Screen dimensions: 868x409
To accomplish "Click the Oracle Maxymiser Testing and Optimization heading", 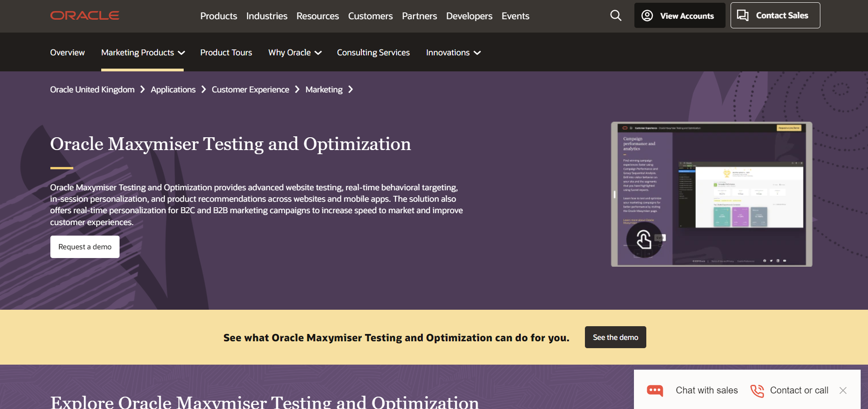I will tap(230, 144).
